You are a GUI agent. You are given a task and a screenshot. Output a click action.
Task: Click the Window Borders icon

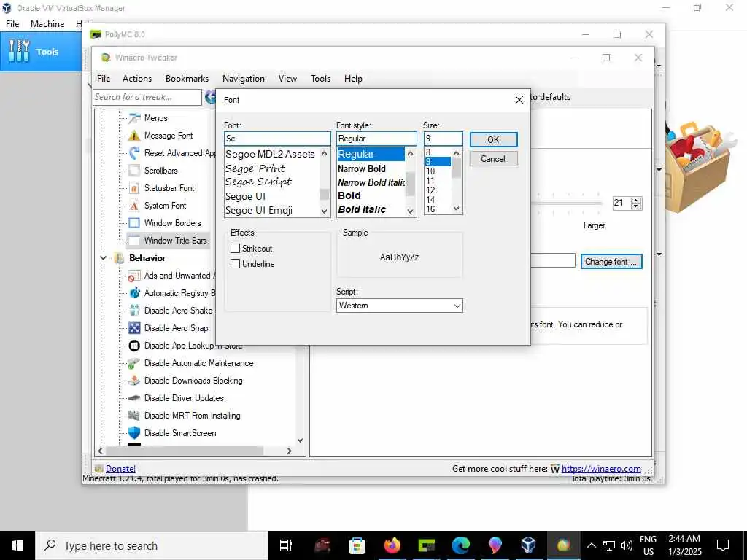pos(134,223)
